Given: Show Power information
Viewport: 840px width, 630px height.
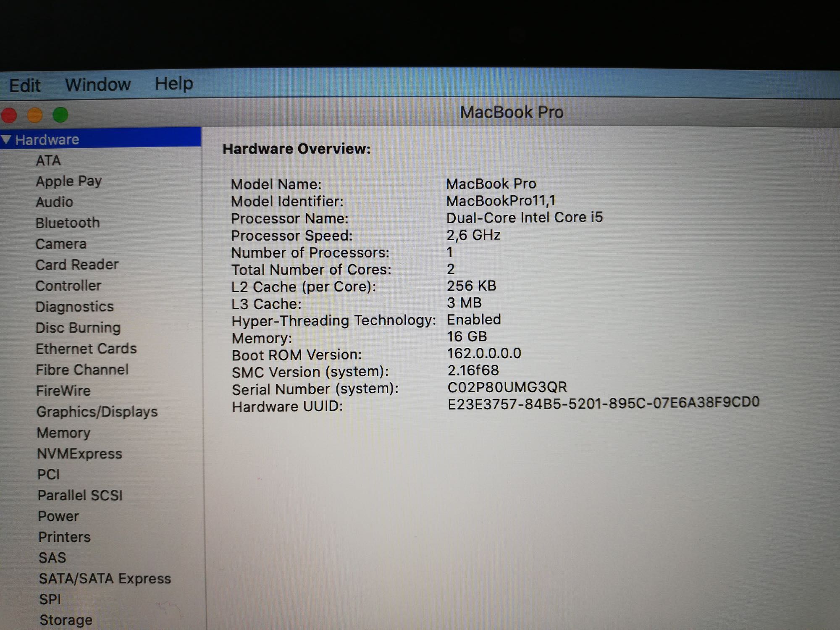Looking at the screenshot, I should [x=58, y=516].
